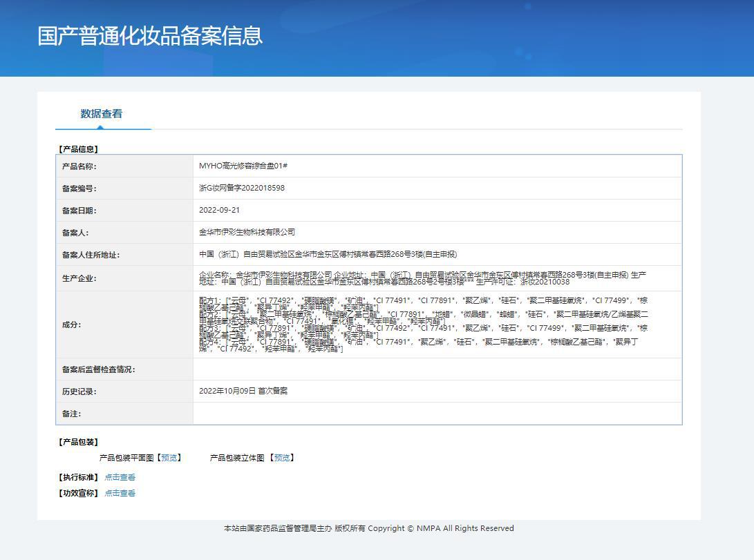Click the empty 备注 value cell
Image resolution: width=754 pixels, height=560 pixels.
(437, 414)
